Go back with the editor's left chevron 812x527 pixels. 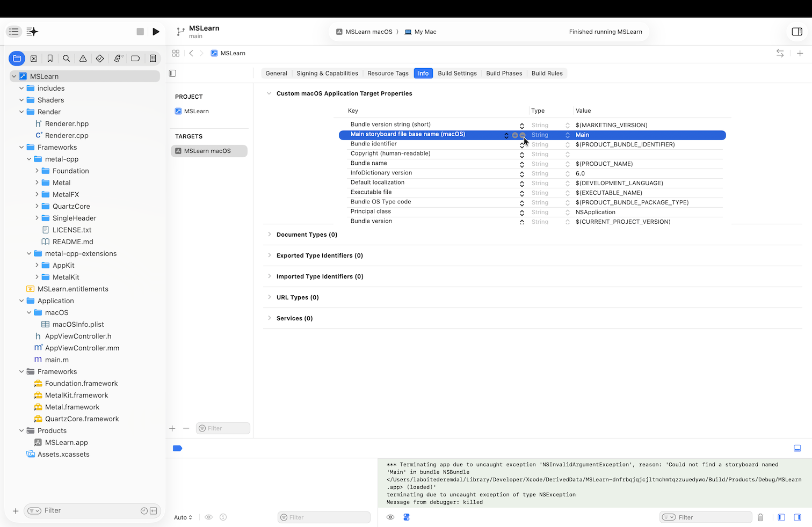pyautogui.click(x=191, y=53)
